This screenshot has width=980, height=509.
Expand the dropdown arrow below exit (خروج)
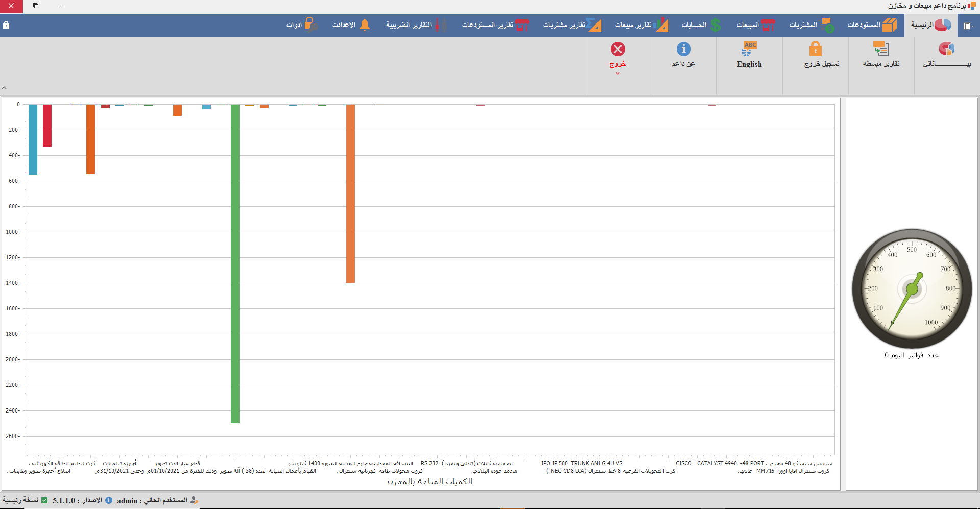point(617,74)
